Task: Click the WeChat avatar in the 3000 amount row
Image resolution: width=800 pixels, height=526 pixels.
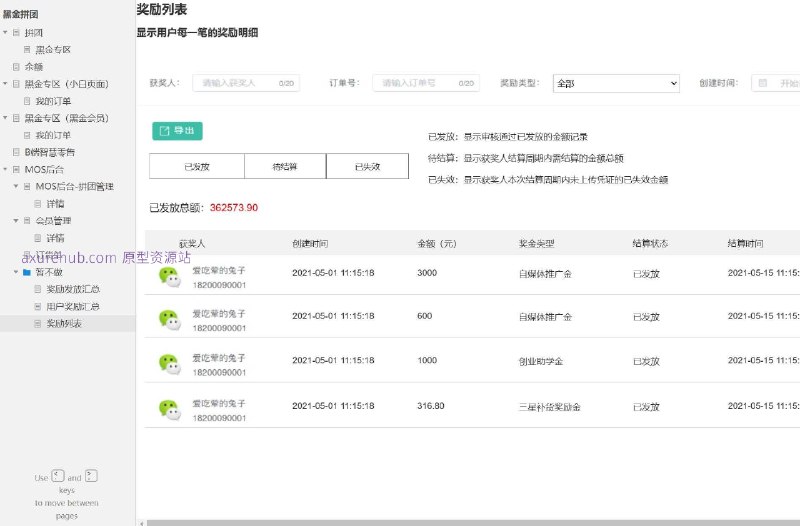Action: (x=169, y=277)
